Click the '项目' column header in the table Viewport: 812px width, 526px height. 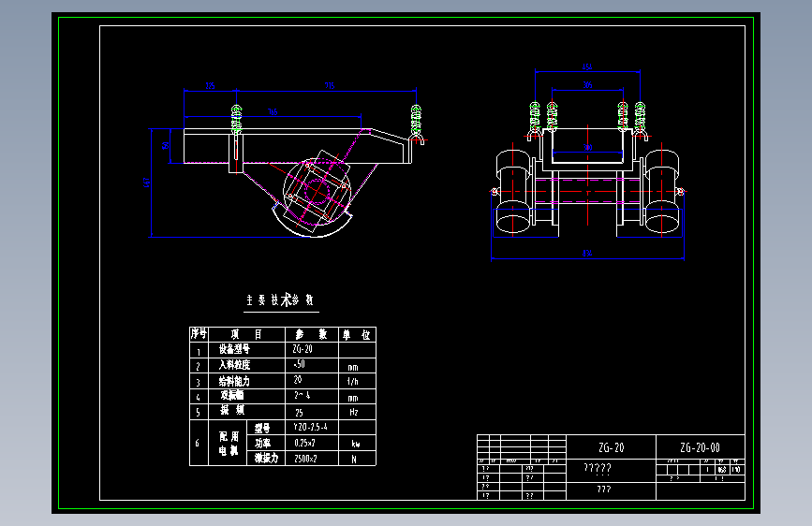tap(246, 334)
